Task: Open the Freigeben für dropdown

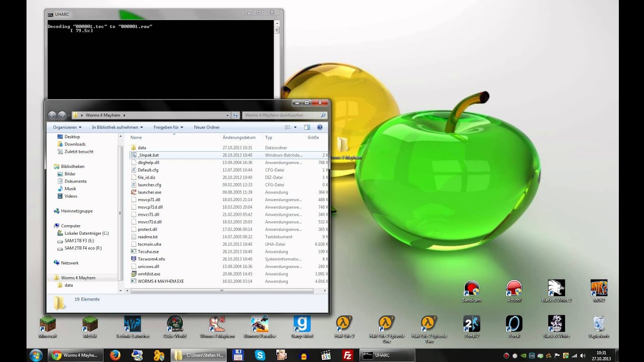Action: (168, 127)
